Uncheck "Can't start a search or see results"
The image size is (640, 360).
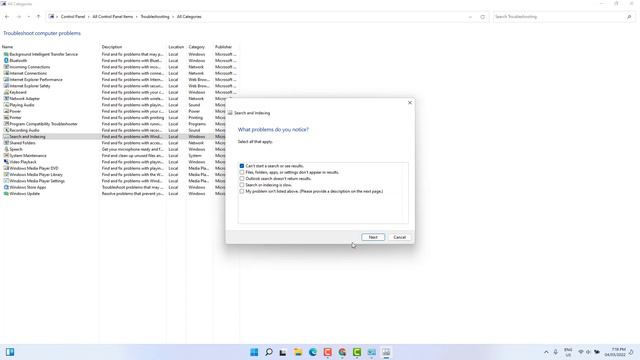(x=242, y=166)
